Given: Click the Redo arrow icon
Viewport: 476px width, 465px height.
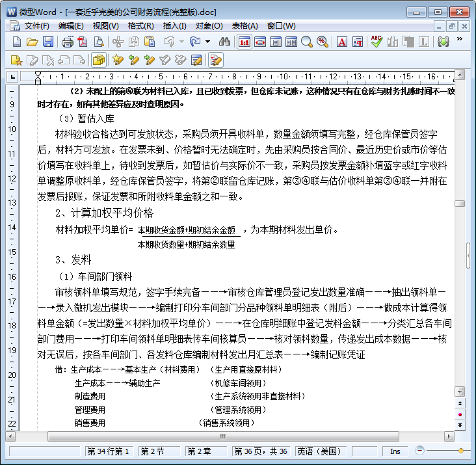Looking at the screenshot, I should [195, 42].
